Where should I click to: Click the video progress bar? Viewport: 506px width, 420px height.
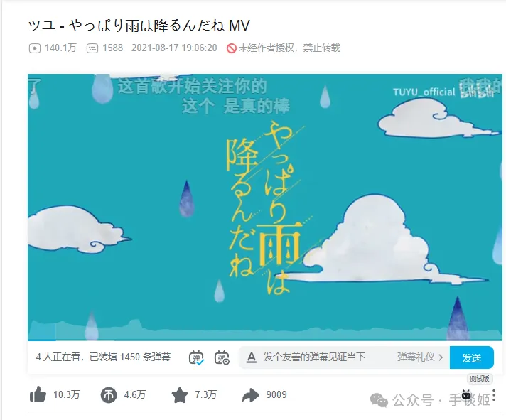(265, 340)
